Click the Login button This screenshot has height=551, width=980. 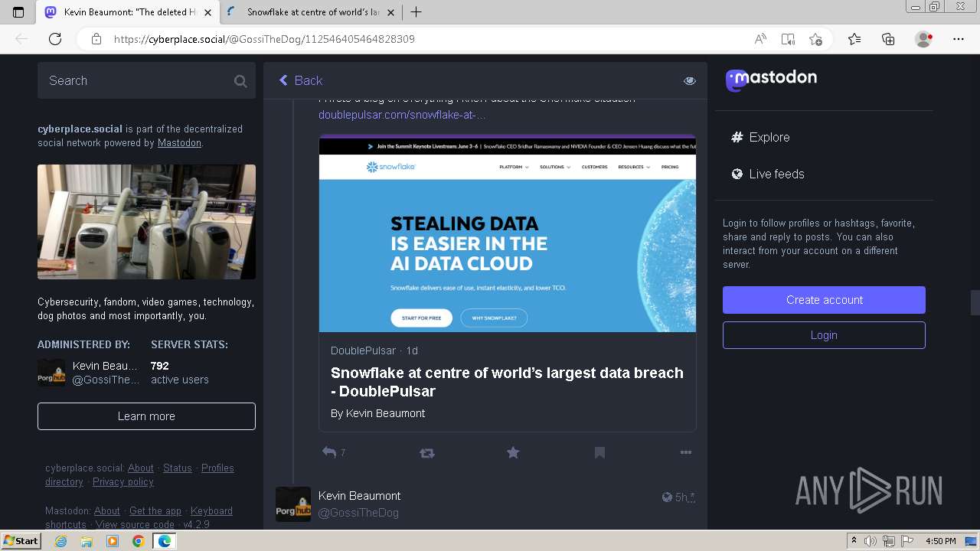824,335
